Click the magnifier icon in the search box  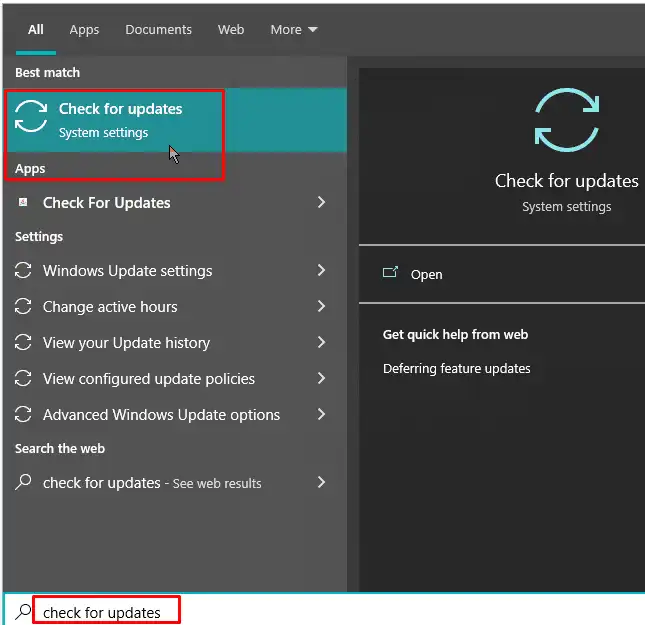click(22, 612)
